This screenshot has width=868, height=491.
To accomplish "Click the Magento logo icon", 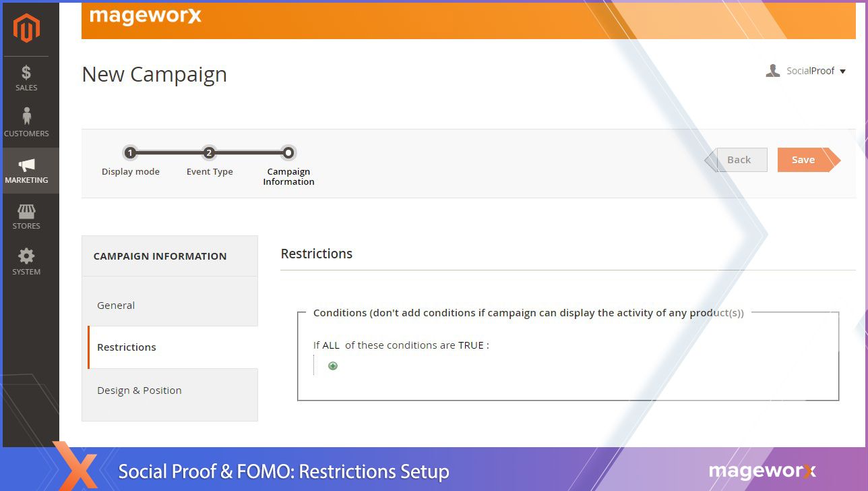I will [x=26, y=28].
